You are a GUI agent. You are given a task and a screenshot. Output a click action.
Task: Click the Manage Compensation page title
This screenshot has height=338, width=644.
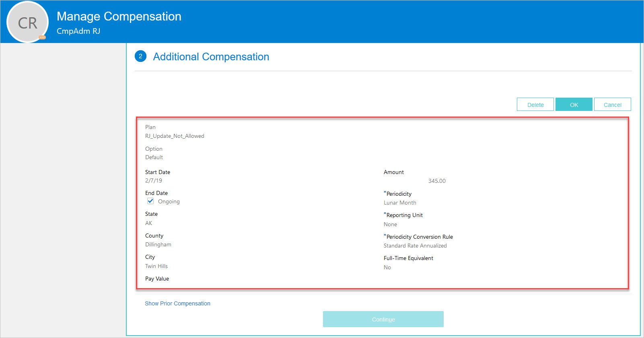tap(119, 16)
